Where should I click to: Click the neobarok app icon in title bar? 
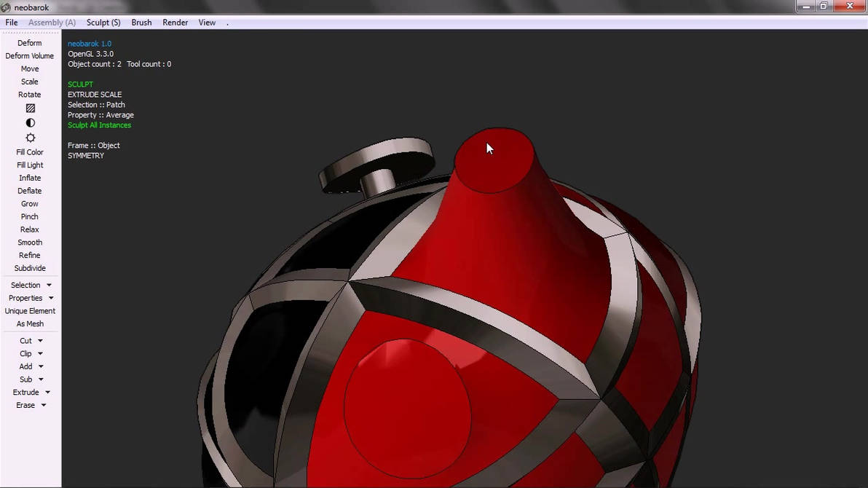tap(6, 7)
